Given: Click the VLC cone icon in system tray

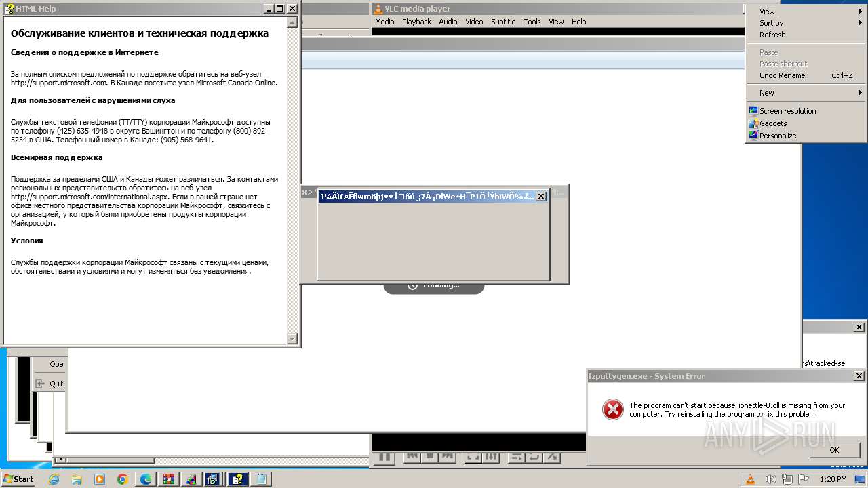Looking at the screenshot, I should tap(751, 479).
